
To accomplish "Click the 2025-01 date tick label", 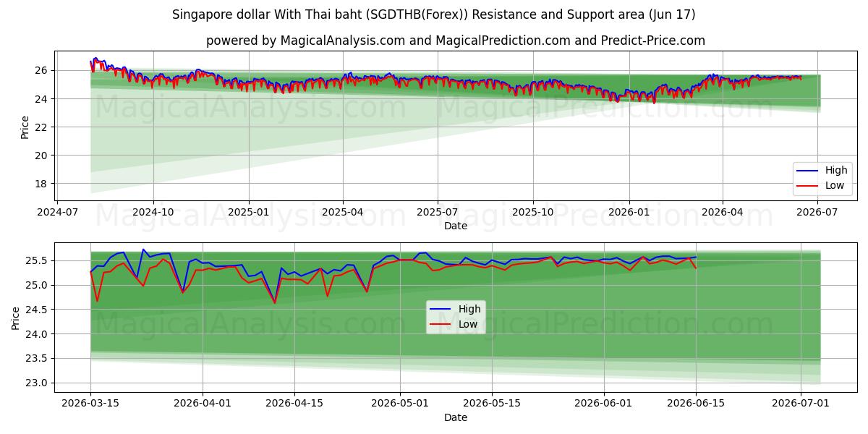I will [x=248, y=212].
